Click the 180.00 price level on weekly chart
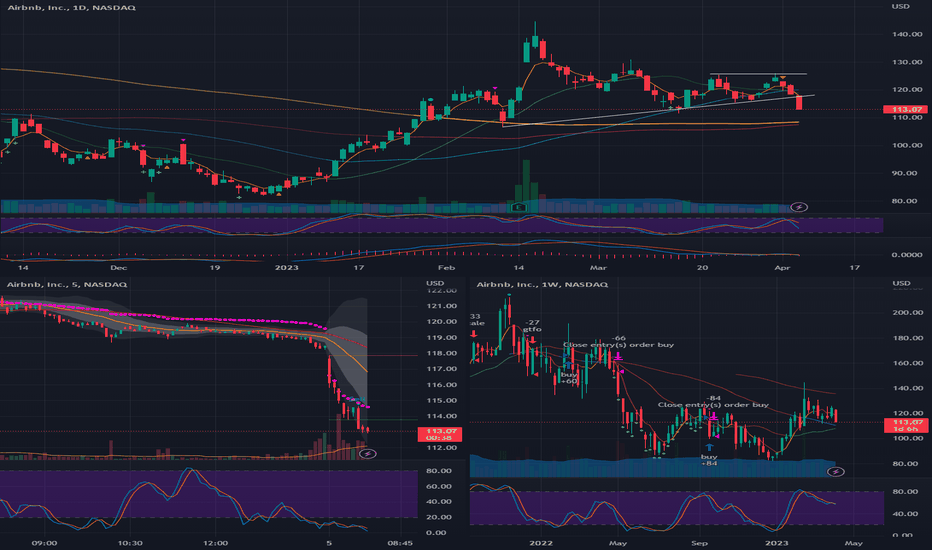The image size is (932, 550). tap(909, 338)
